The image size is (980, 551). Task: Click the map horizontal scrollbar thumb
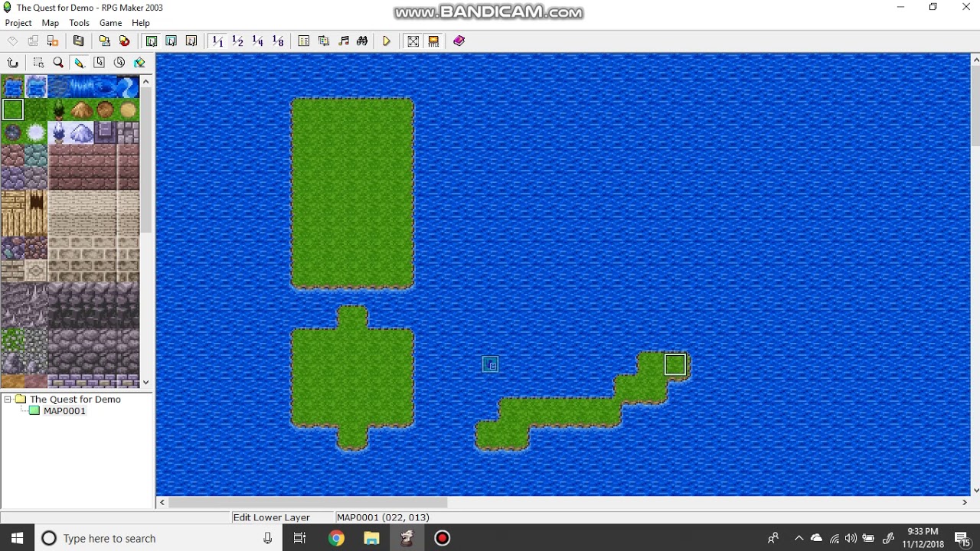pyautogui.click(x=308, y=502)
